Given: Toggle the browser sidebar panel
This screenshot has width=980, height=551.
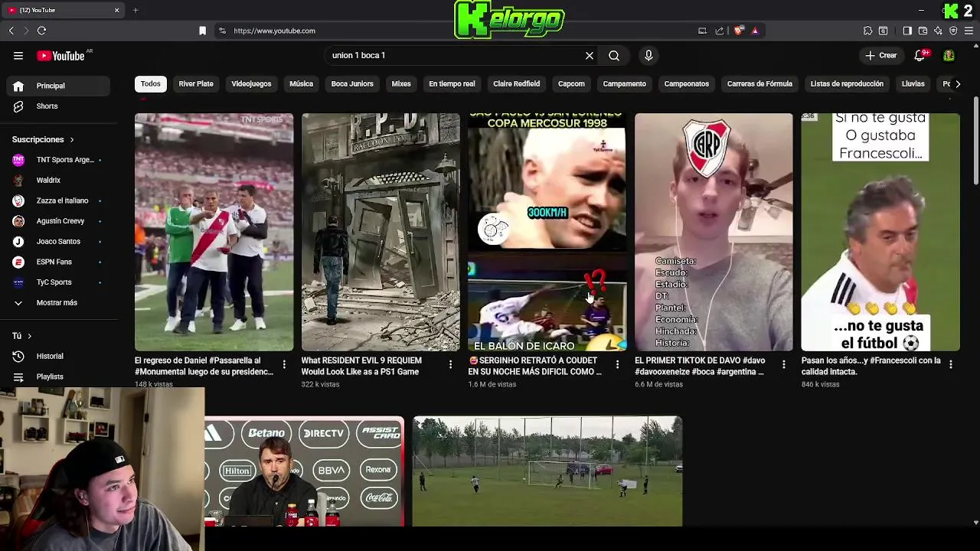Looking at the screenshot, I should coord(907,31).
